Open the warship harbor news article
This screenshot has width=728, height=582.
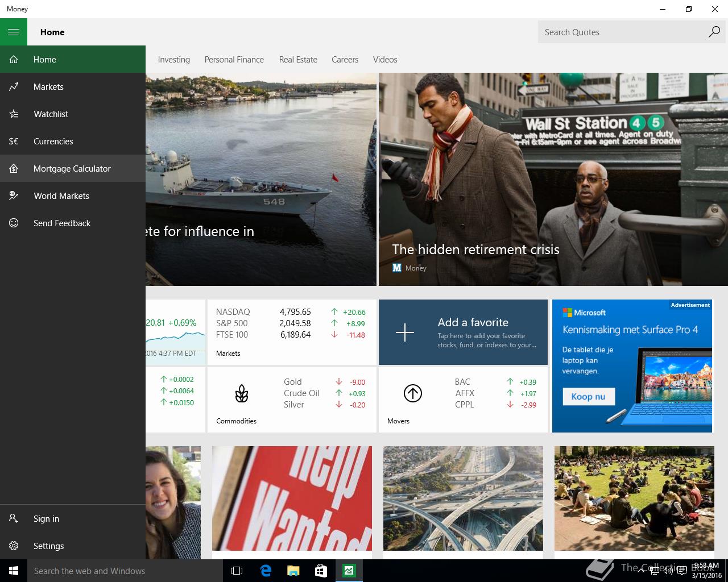(x=261, y=179)
